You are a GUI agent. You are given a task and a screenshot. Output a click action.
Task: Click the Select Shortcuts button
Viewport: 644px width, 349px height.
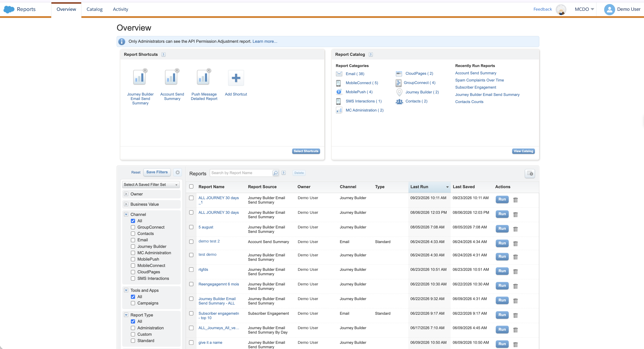(306, 151)
